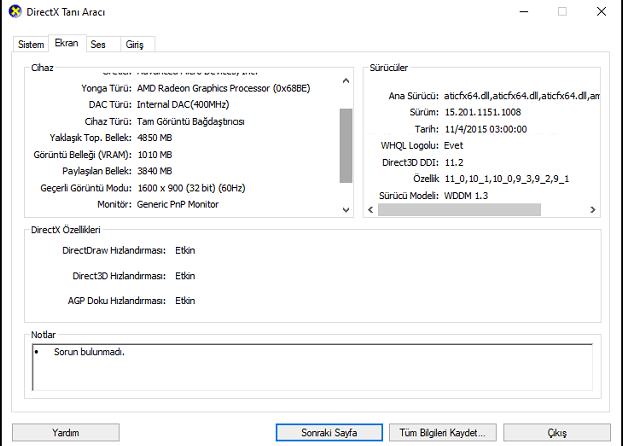The image size is (623, 446).
Task: Click the 'Yaklaşık Top. Bellek:' label
Action: click(90, 138)
